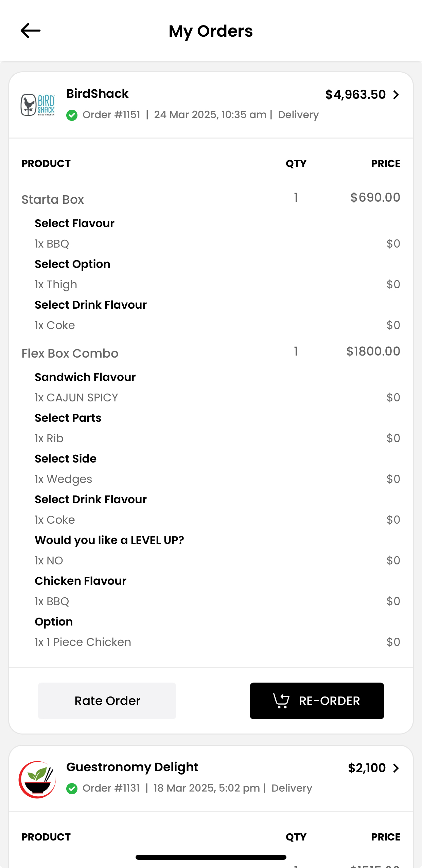Tap green checkmark beside Order #1131
422x868 pixels.
click(72, 789)
